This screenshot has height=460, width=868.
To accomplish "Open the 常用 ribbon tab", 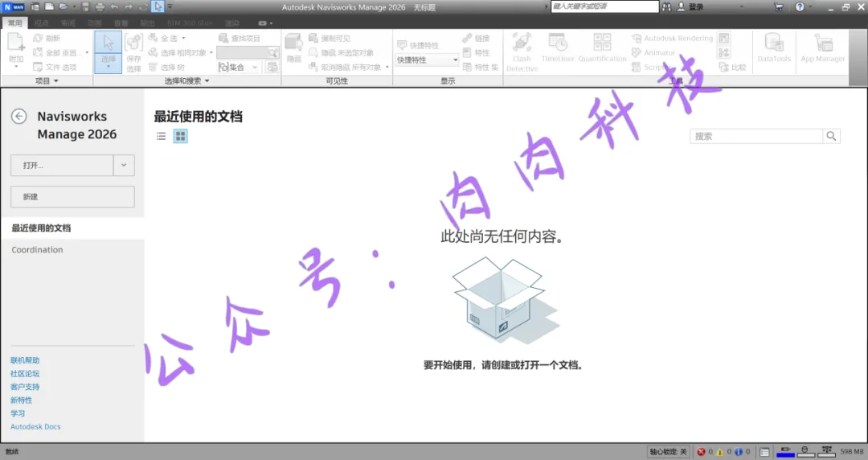I will click(x=15, y=23).
